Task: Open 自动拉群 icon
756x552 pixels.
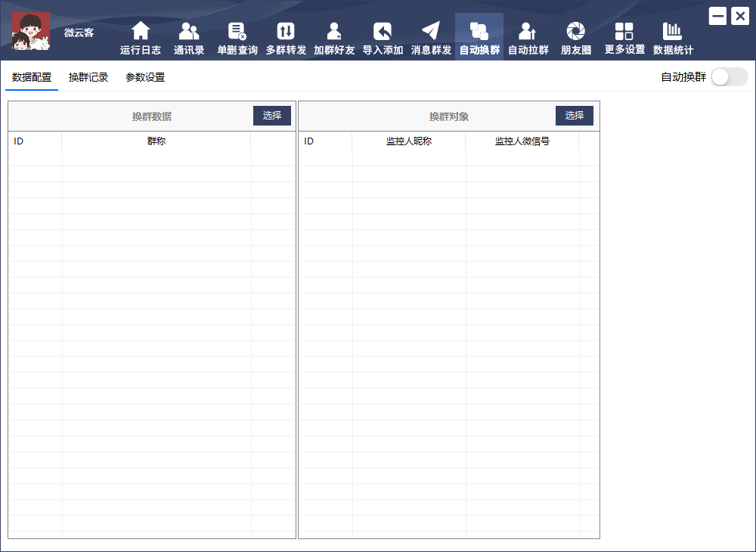Action: point(528,32)
